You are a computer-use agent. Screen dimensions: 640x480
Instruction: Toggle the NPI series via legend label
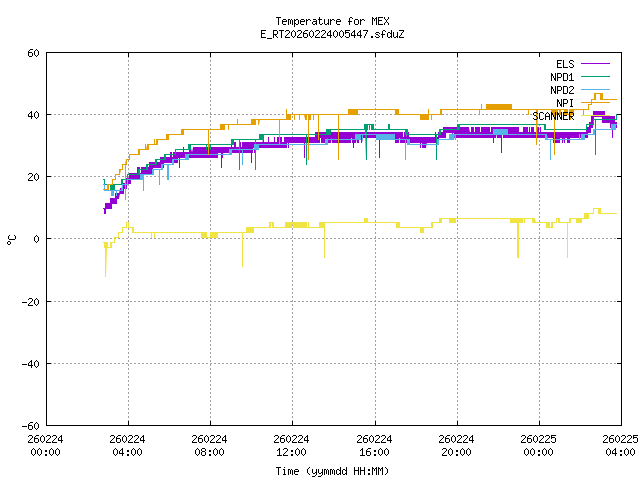pyautogui.click(x=565, y=103)
